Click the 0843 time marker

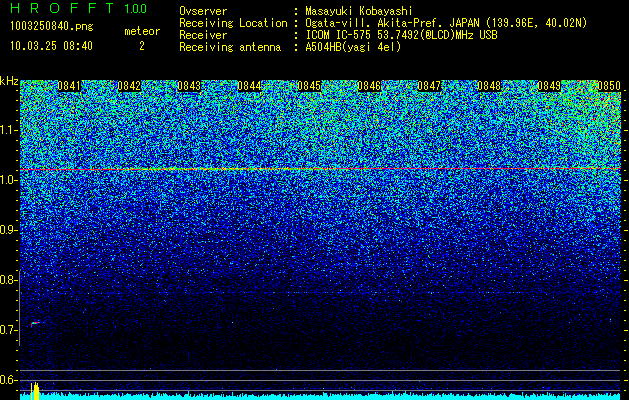tap(189, 86)
